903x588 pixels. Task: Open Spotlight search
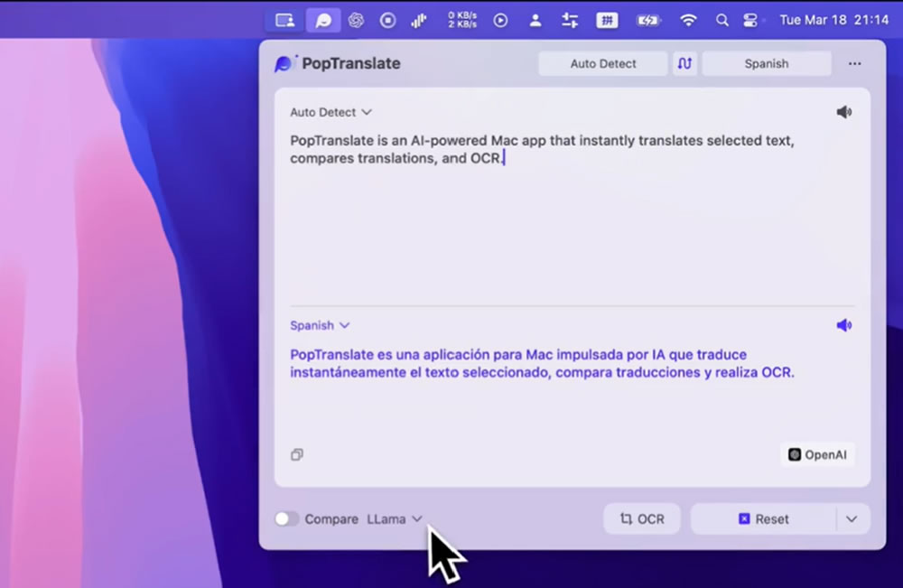(721, 21)
